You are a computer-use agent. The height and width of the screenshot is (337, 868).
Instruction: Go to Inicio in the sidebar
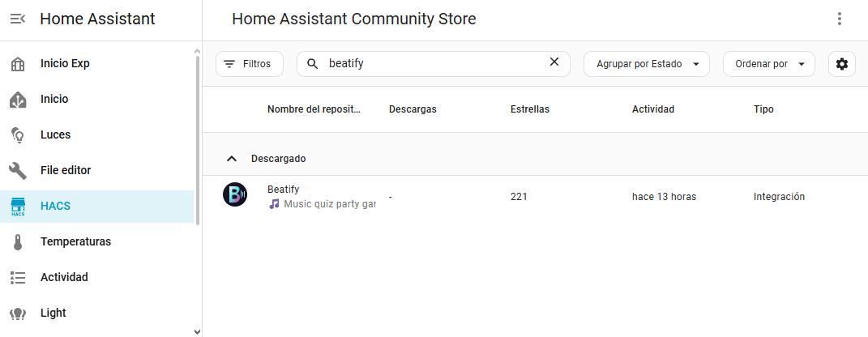pyautogui.click(x=97, y=100)
